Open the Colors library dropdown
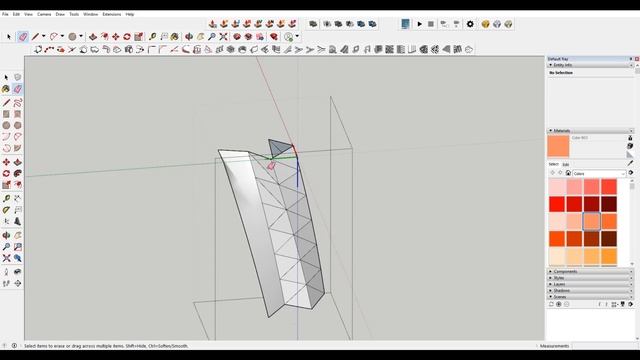 pyautogui.click(x=599, y=173)
